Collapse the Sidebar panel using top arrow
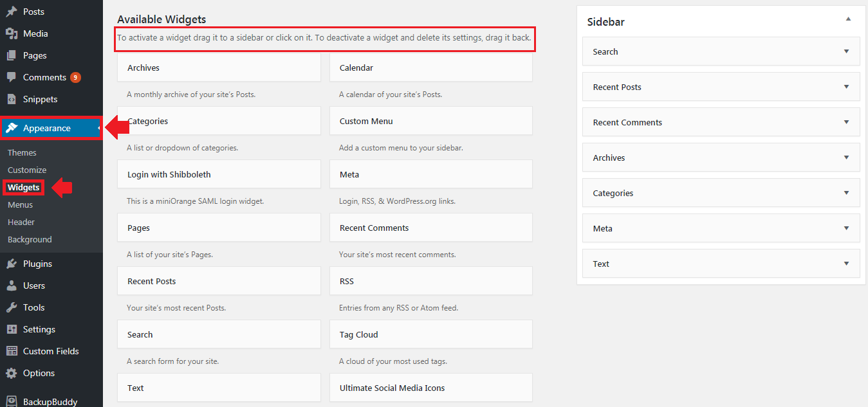This screenshot has width=868, height=407. point(848,19)
